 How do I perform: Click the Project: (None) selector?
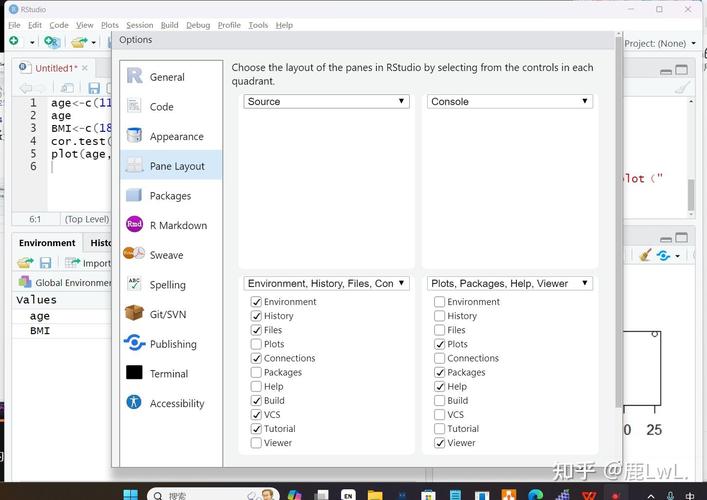(660, 44)
